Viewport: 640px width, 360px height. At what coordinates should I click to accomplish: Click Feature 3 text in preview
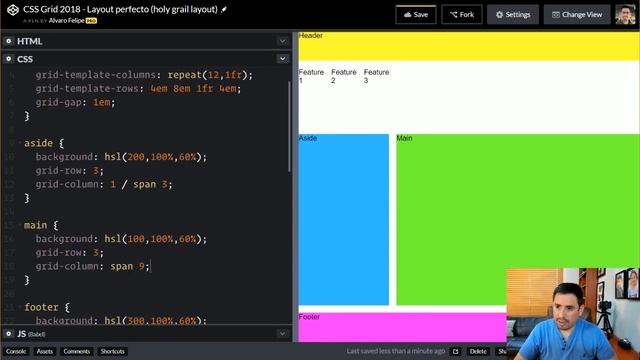click(x=376, y=76)
